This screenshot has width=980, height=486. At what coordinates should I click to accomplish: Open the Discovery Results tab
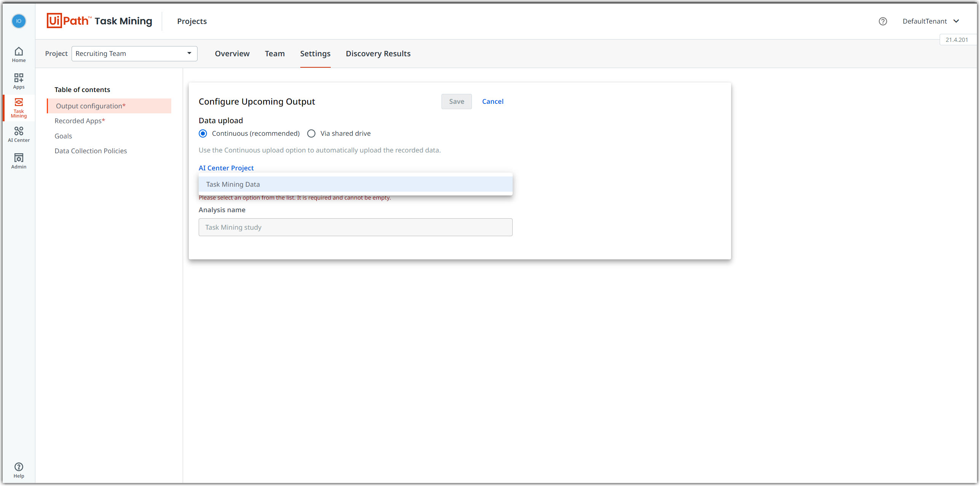(378, 54)
